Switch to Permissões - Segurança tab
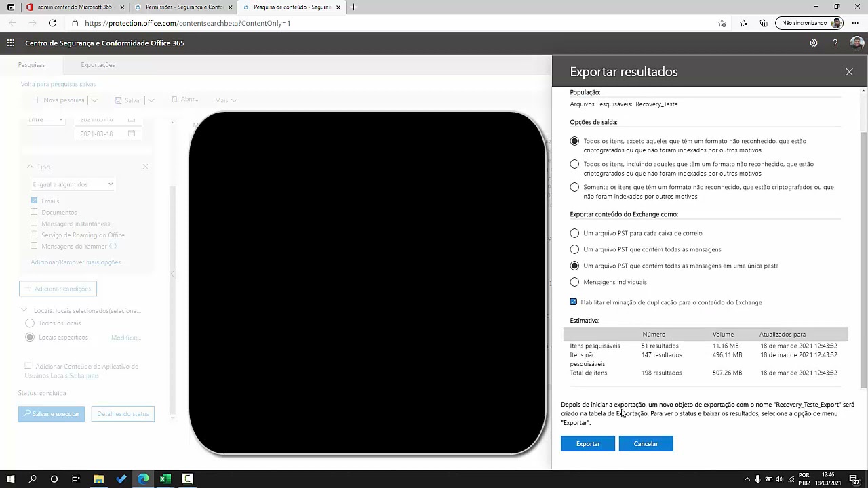Screen dimensions: 868x488 click(x=182, y=7)
